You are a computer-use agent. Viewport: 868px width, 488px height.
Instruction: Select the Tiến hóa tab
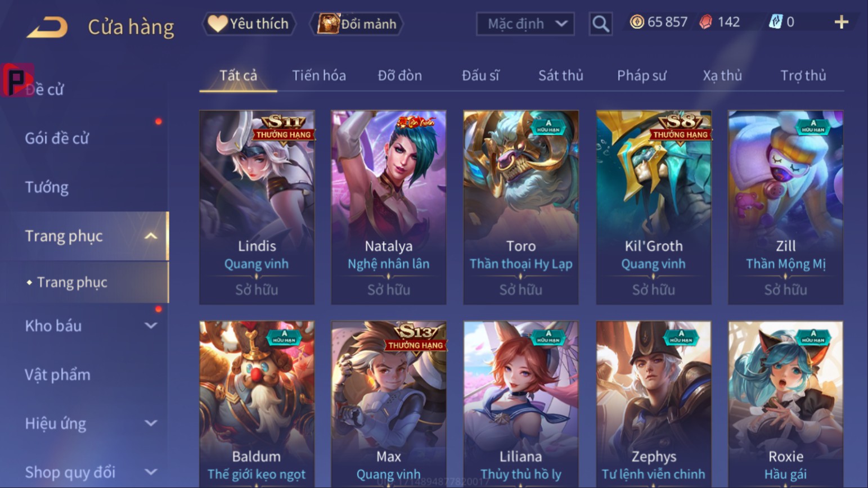coord(319,75)
